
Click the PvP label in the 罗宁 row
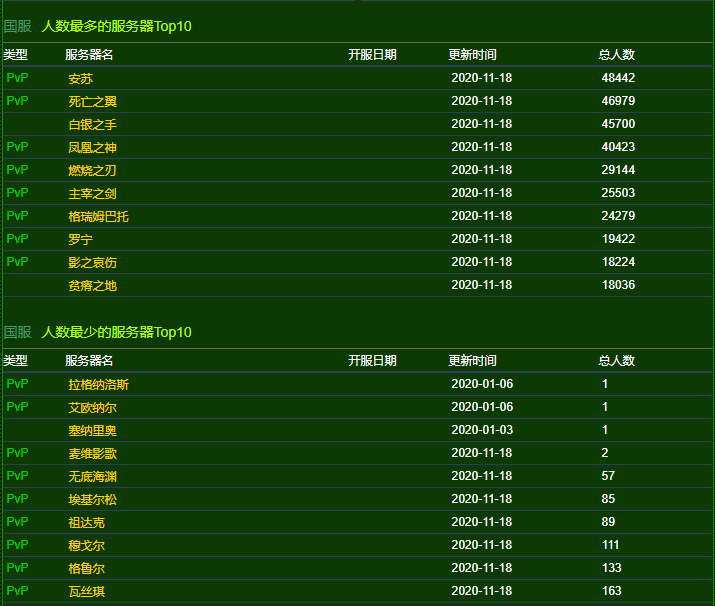17,239
